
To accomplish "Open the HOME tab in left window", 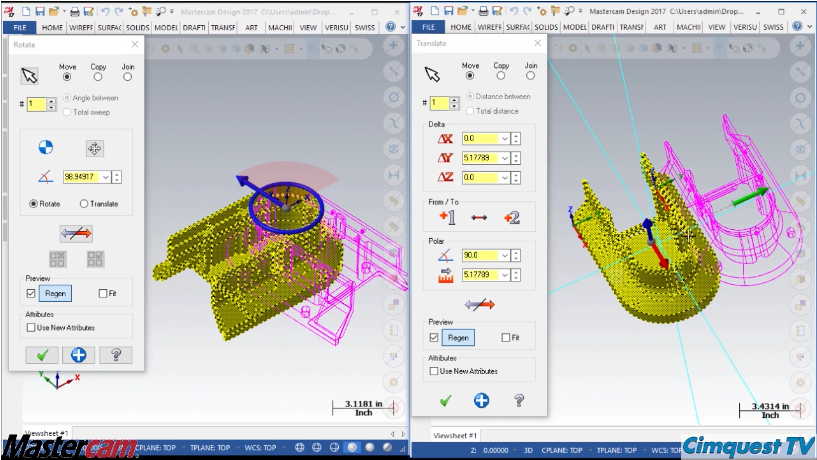I will pos(52,28).
